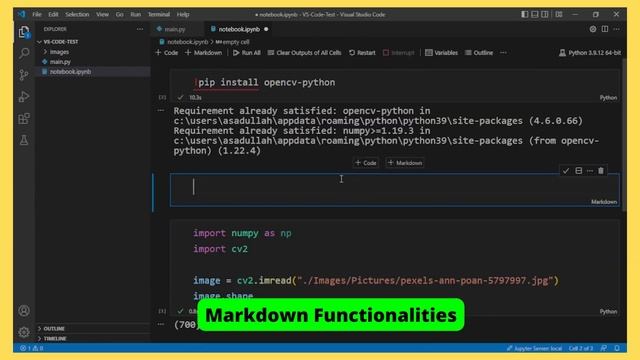The width and height of the screenshot is (640, 360).
Task: Open the Help menu
Action: click(183, 14)
